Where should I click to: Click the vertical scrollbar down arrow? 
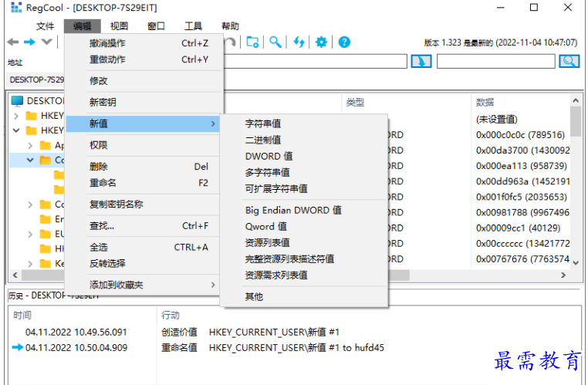point(576,263)
